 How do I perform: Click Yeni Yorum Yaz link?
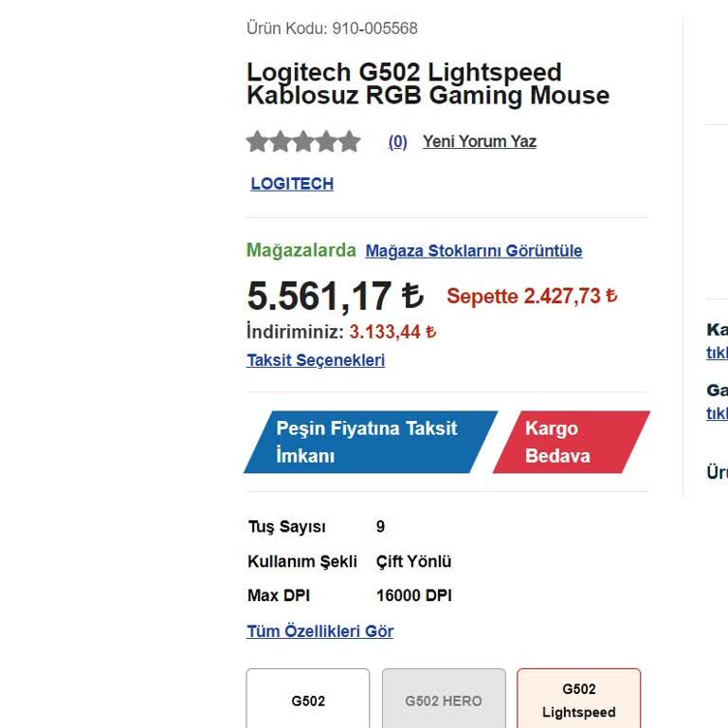pos(479,142)
